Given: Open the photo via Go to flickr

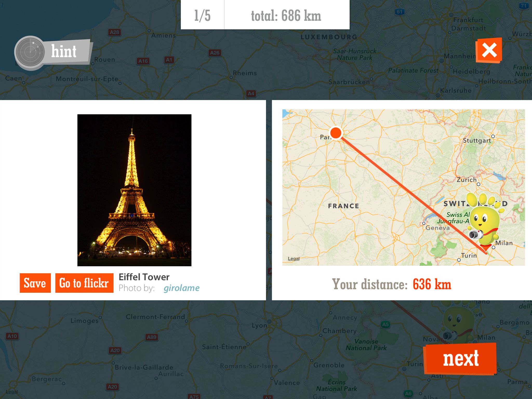Looking at the screenshot, I should 84,283.
